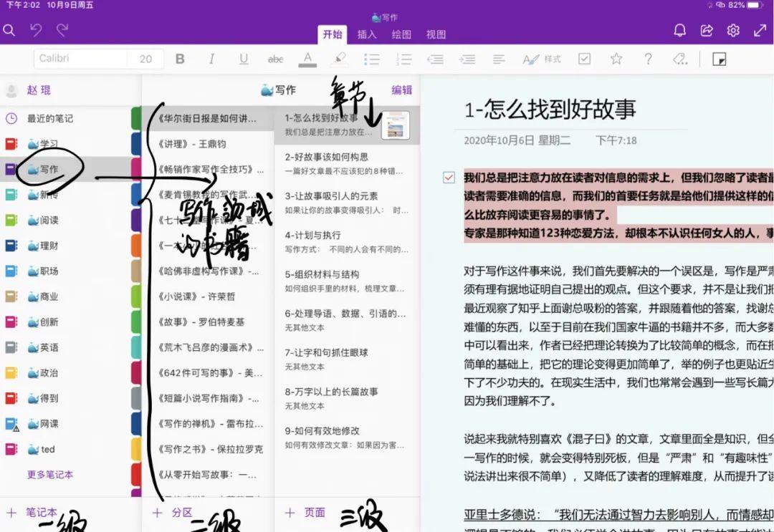Open the 插入 Insert tab

point(366,34)
